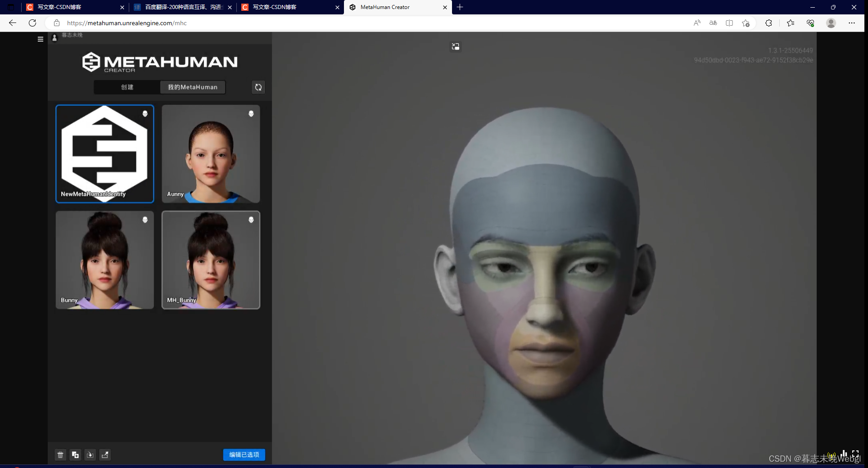Click head badge on NewMetaHumanIdentity card
This screenshot has height=468, width=868.
(x=145, y=114)
